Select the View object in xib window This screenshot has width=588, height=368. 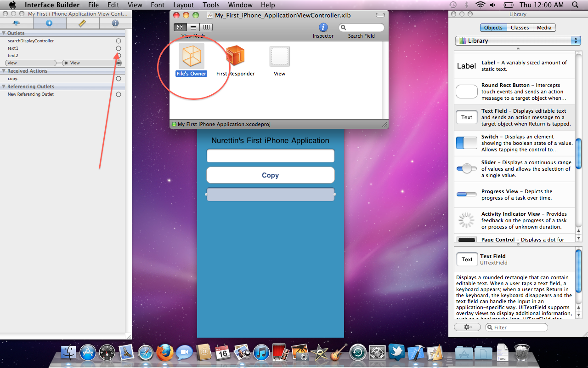coord(279,57)
